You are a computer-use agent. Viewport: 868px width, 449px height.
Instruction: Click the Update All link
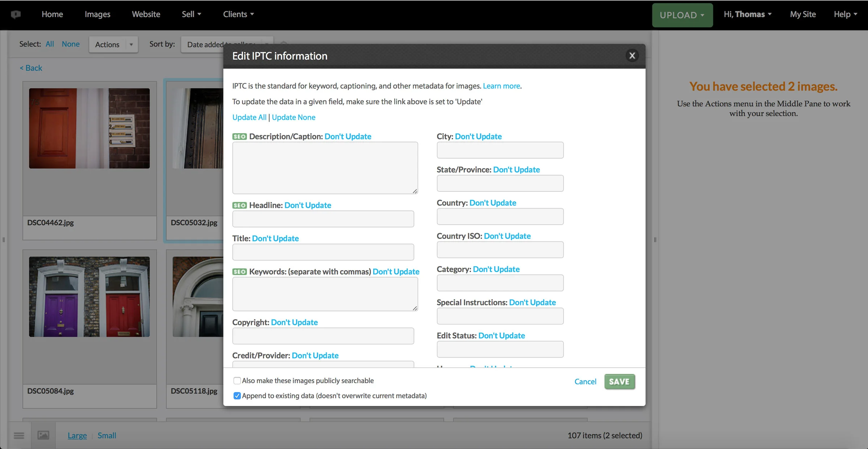tap(249, 117)
